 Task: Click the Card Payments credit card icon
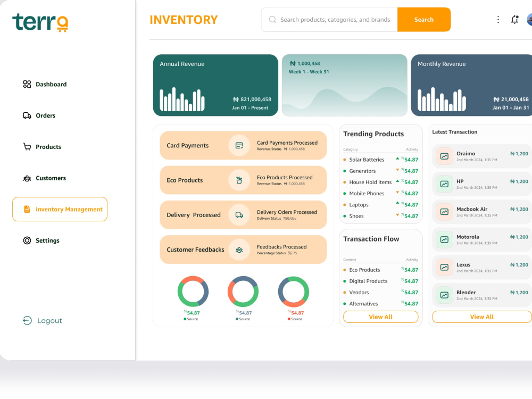click(x=239, y=146)
